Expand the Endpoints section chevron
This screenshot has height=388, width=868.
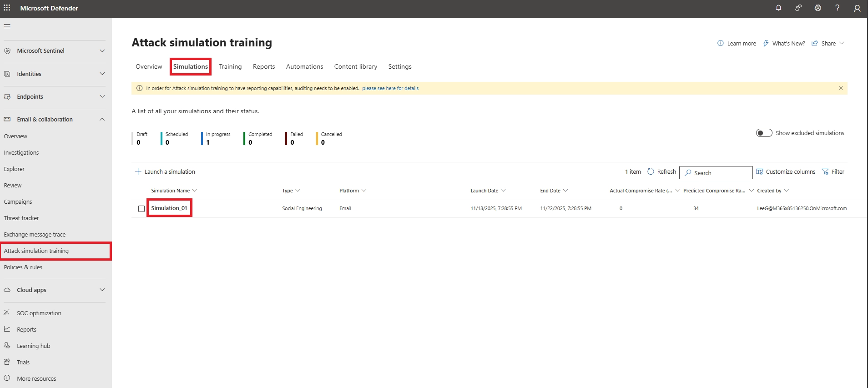pos(102,96)
